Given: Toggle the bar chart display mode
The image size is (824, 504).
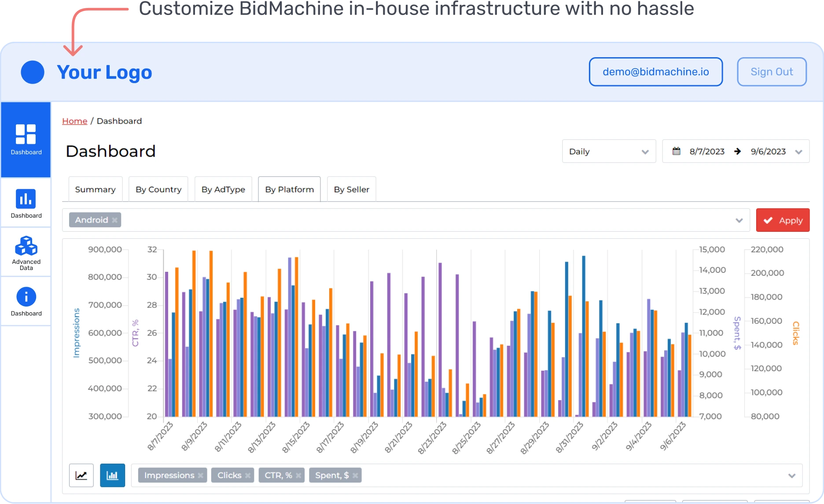Looking at the screenshot, I should tap(112, 475).
